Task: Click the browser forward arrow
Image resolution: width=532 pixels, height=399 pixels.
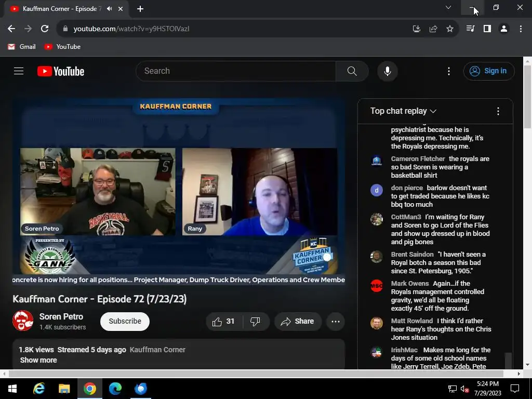Action: coord(28,29)
